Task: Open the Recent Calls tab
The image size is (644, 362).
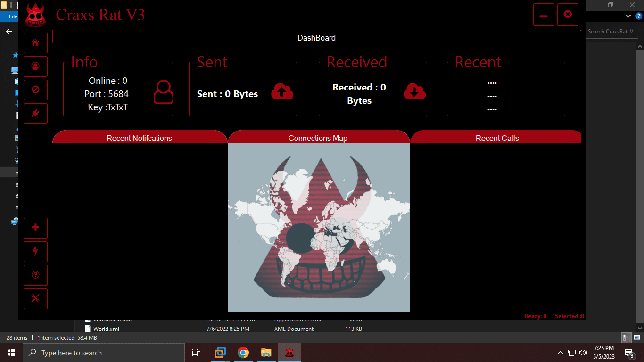Action: 497,138
